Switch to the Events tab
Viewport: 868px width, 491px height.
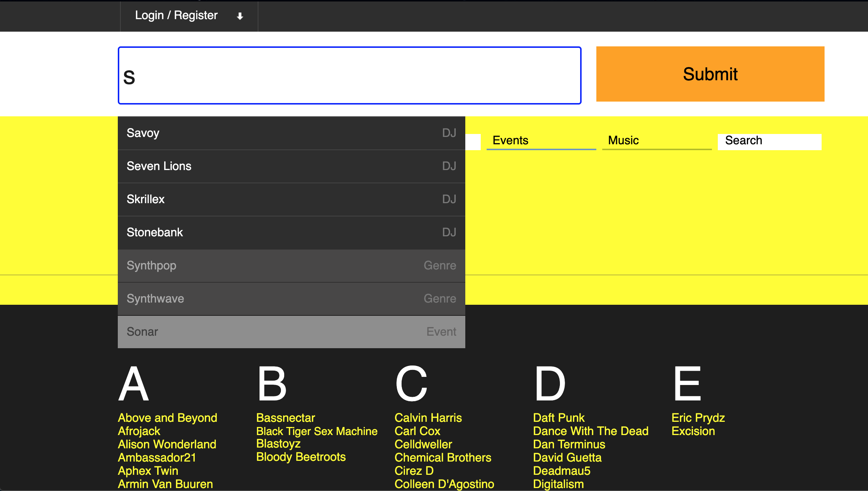tap(541, 141)
